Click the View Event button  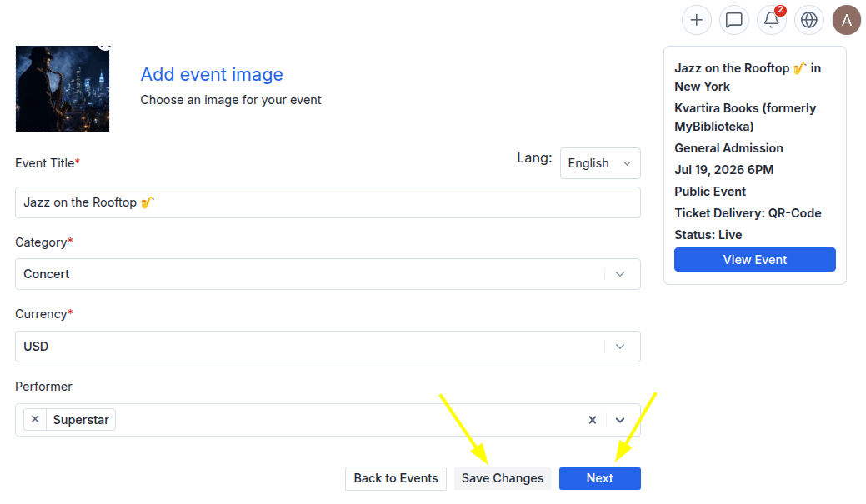(755, 260)
